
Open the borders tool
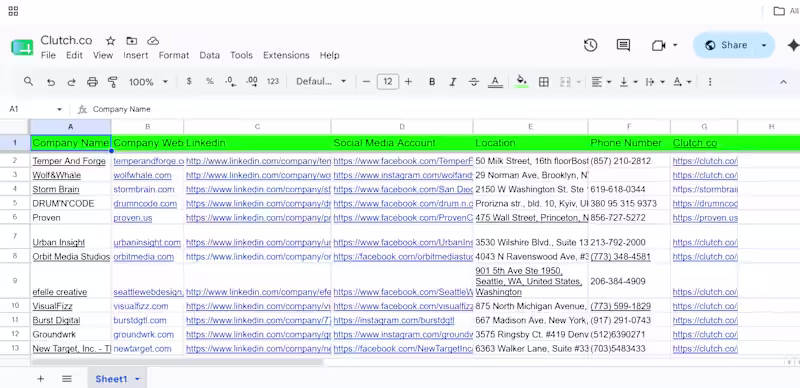tap(544, 82)
